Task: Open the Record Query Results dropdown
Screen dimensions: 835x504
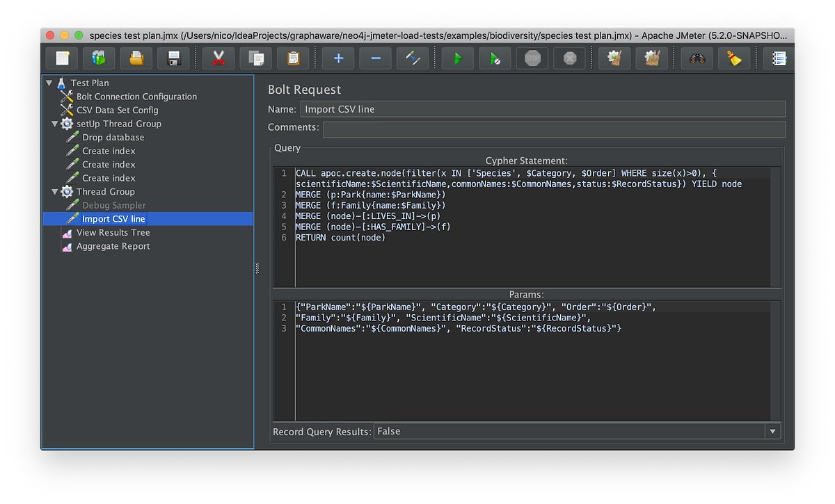Action: 772,431
